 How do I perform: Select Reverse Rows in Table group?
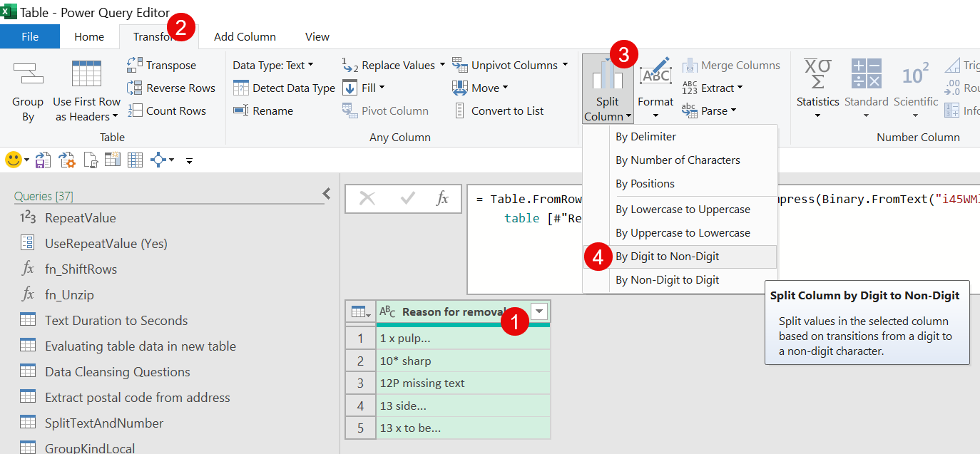click(171, 88)
